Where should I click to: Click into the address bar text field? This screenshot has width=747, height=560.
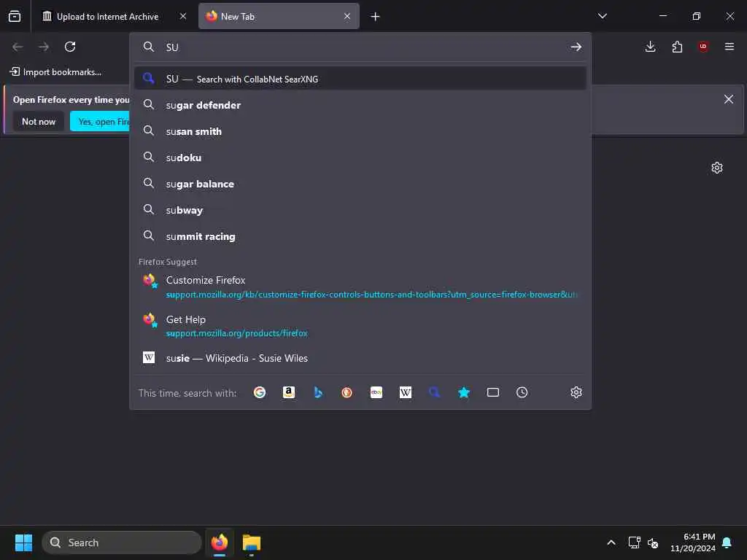coord(362,47)
